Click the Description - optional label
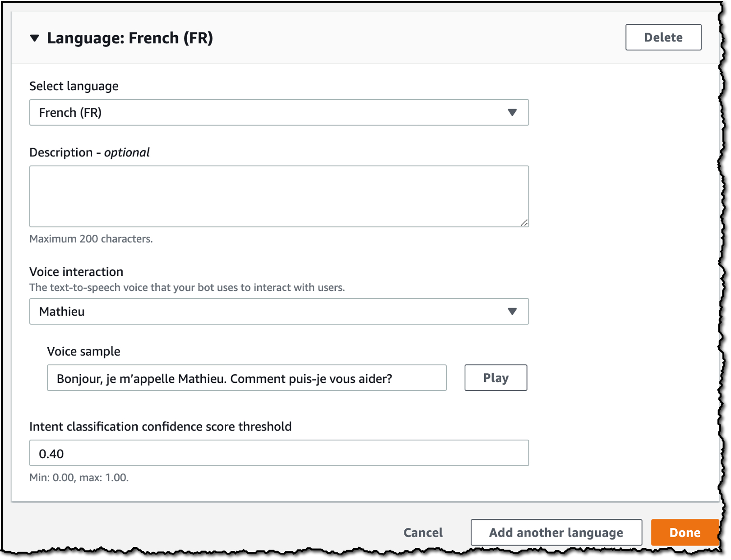The image size is (731, 560). (89, 152)
